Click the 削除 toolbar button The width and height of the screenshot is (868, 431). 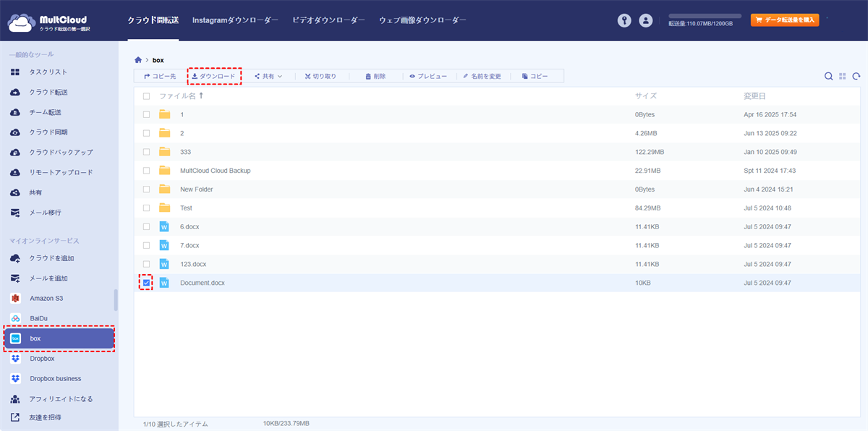375,76
